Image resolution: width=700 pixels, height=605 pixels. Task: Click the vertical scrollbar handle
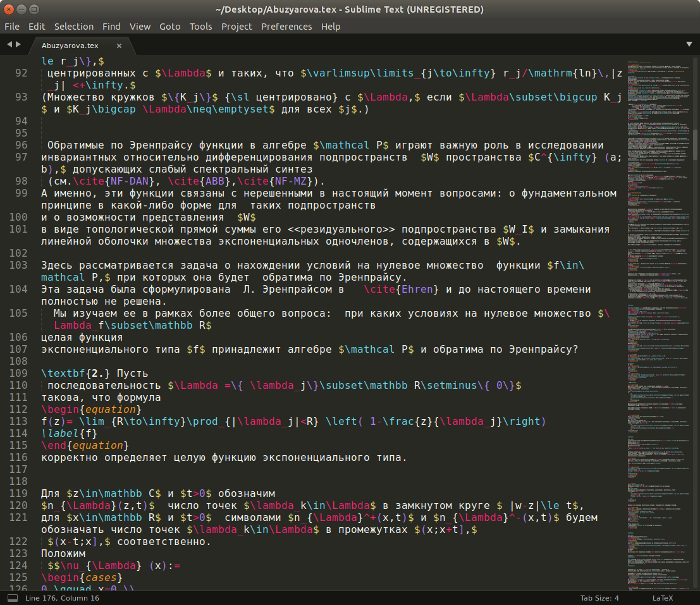[696, 145]
